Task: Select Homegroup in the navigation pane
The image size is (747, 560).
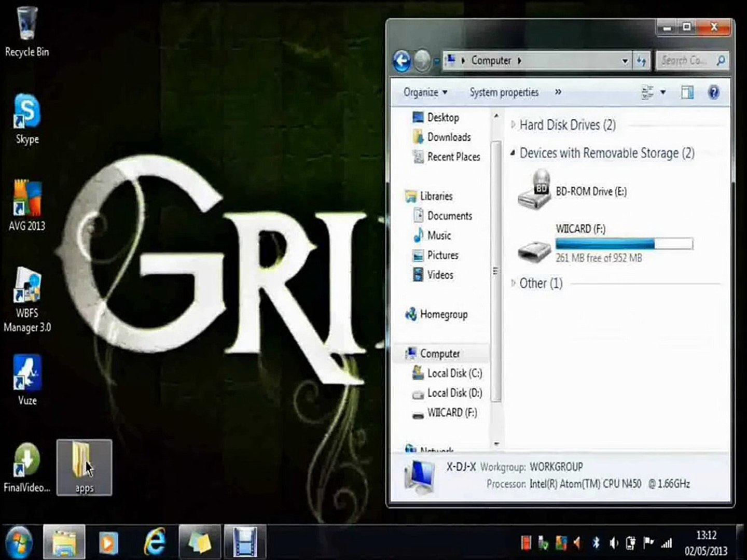Action: (x=436, y=314)
